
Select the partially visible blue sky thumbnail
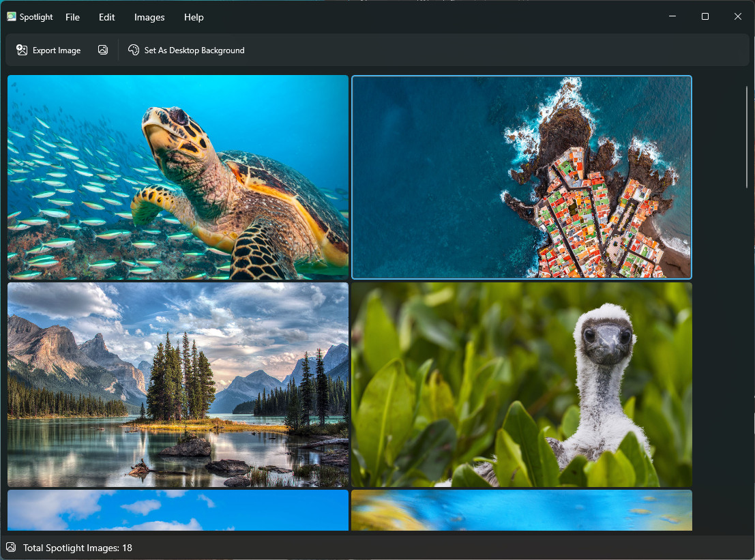[x=178, y=510]
